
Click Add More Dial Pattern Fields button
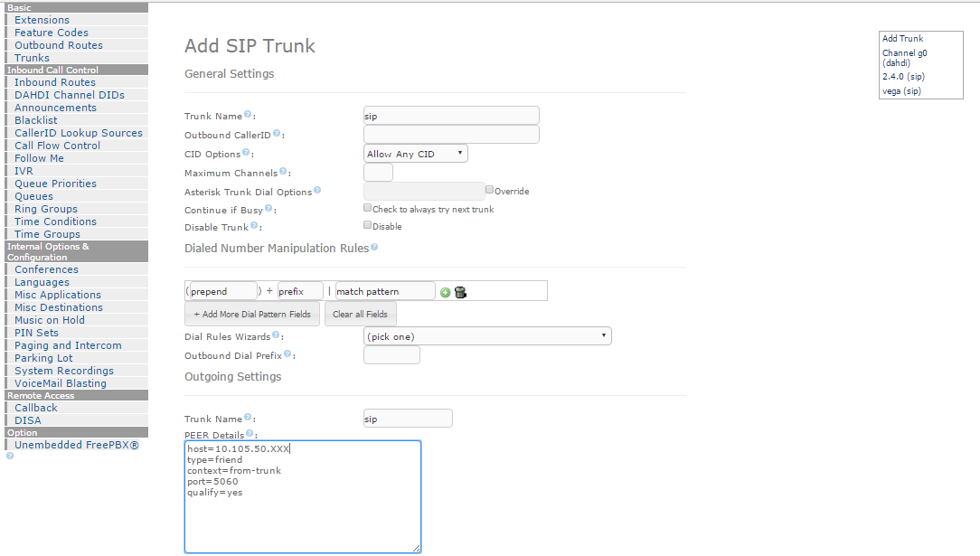coord(252,315)
